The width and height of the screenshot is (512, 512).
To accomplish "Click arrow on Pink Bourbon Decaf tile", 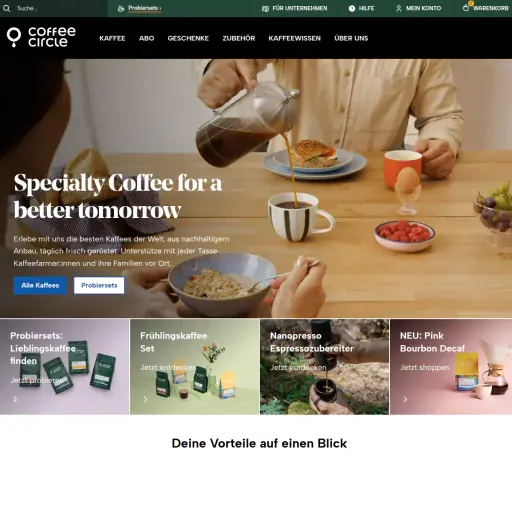I will (x=405, y=399).
